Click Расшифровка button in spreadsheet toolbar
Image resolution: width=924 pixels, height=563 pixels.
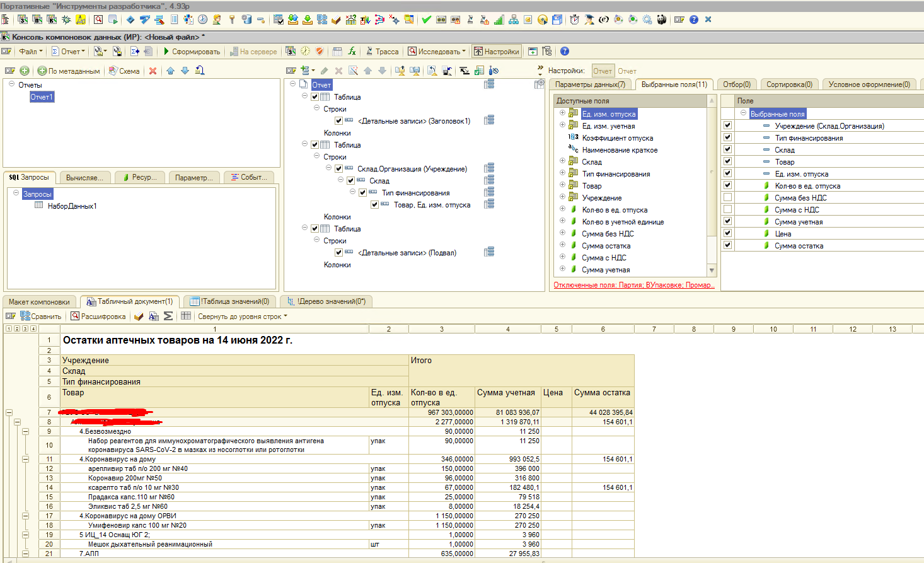pyautogui.click(x=98, y=316)
